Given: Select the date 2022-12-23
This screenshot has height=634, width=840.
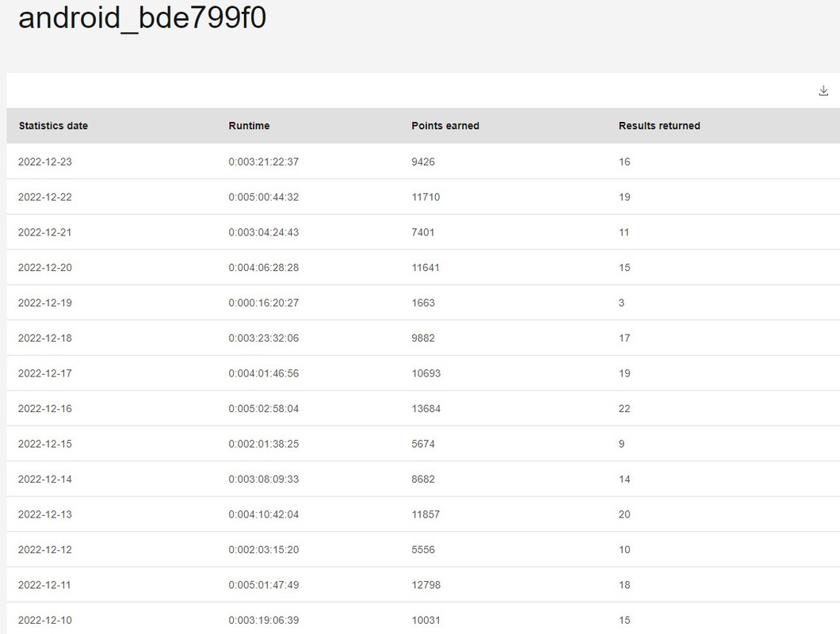Looking at the screenshot, I should pyautogui.click(x=45, y=162).
